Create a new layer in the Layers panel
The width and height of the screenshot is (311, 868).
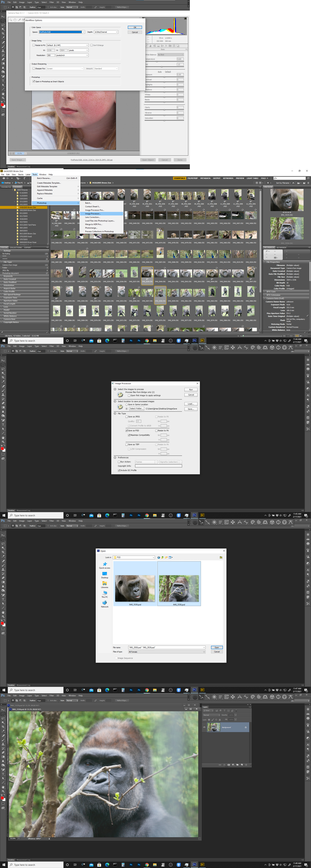pyautogui.click(x=242, y=765)
